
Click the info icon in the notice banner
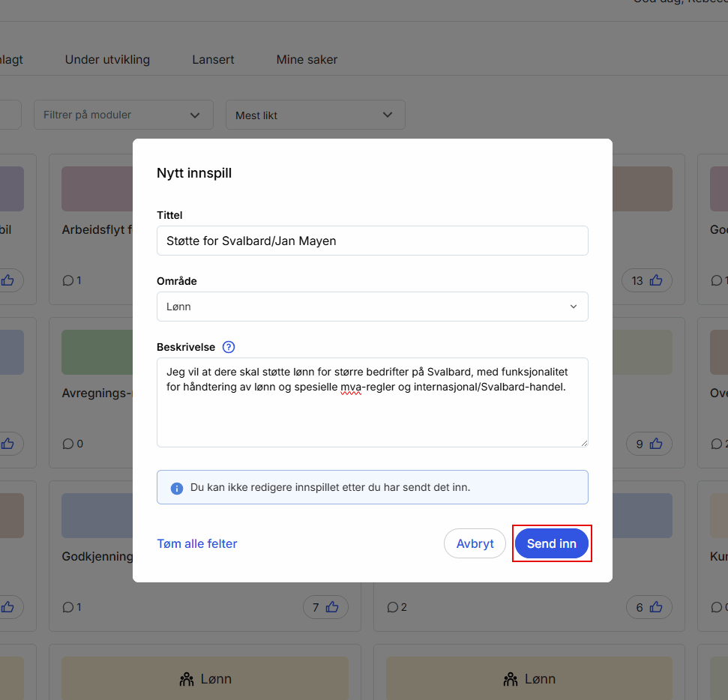[x=177, y=488]
